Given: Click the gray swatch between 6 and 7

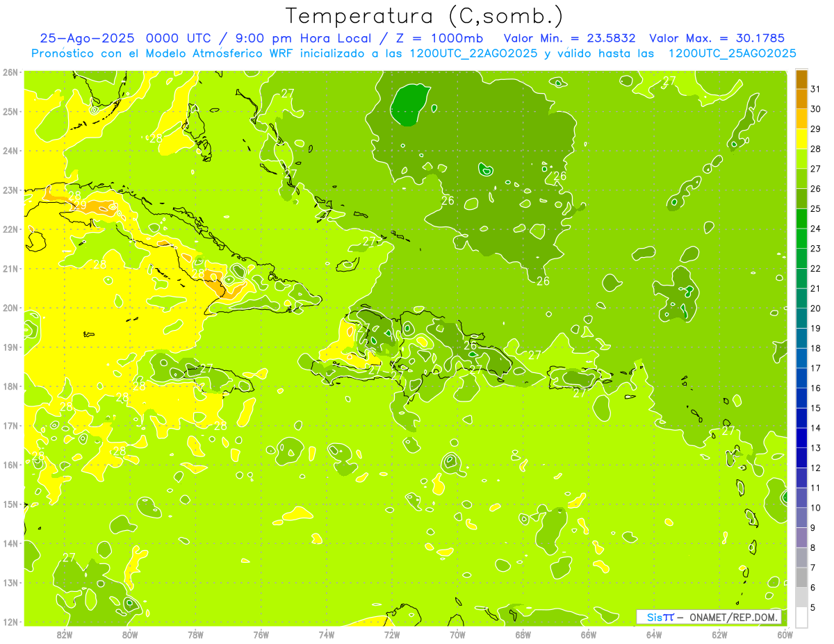Looking at the screenshot, I should tap(801, 577).
